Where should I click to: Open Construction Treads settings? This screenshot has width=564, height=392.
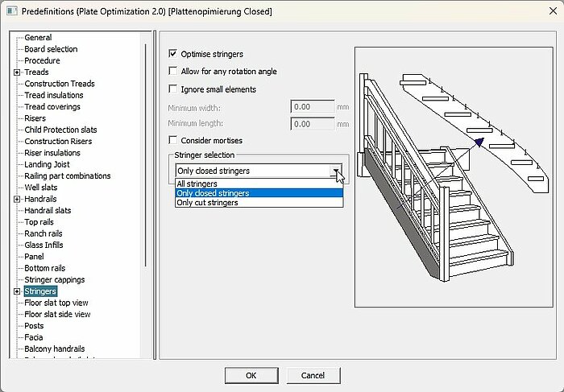click(60, 84)
